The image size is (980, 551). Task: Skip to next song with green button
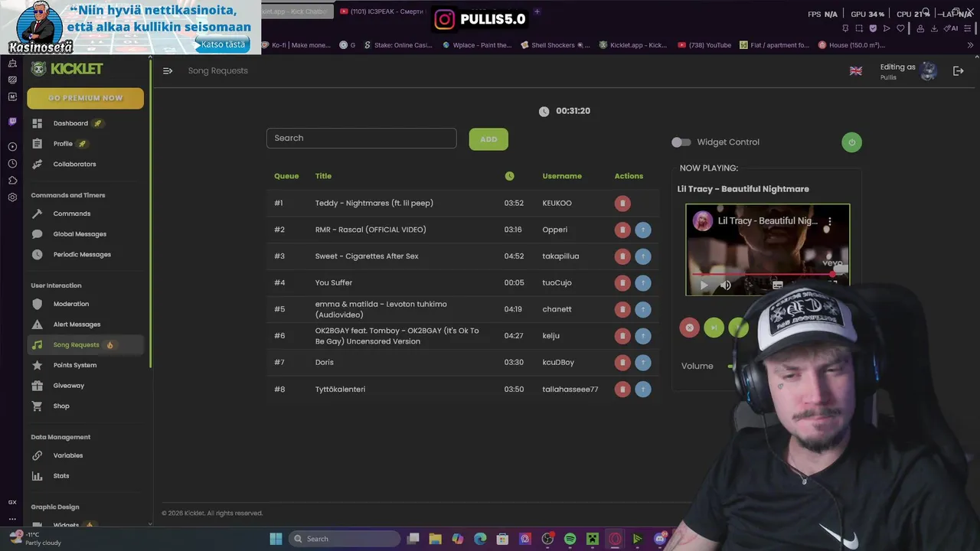click(x=714, y=328)
